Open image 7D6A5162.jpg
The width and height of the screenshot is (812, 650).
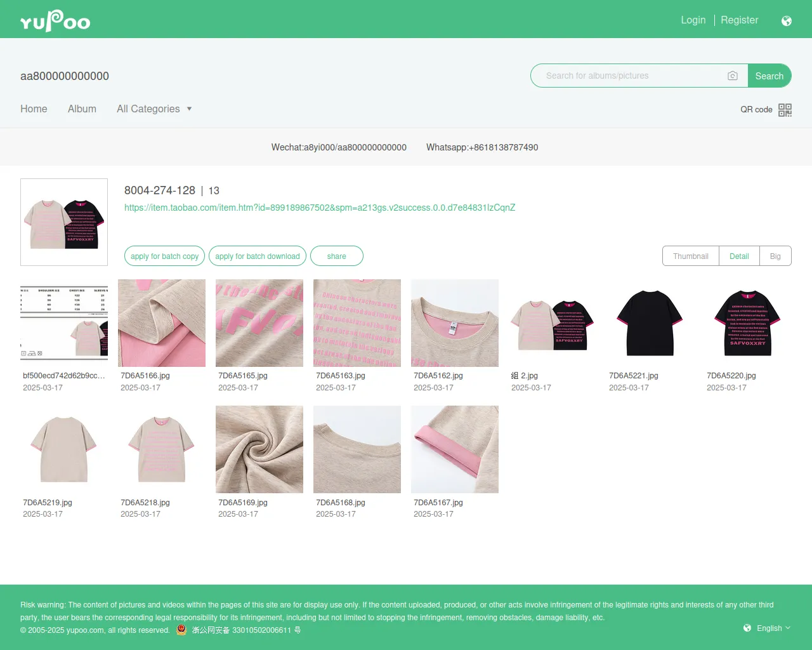pos(455,323)
